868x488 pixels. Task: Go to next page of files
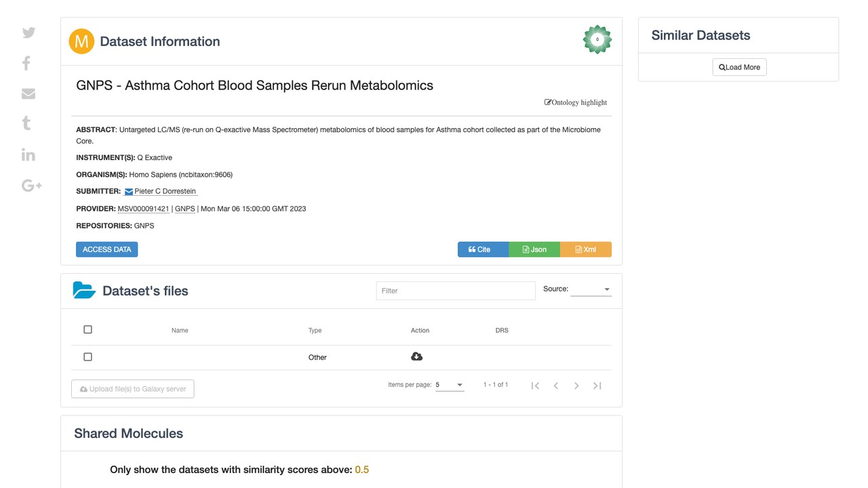point(576,386)
